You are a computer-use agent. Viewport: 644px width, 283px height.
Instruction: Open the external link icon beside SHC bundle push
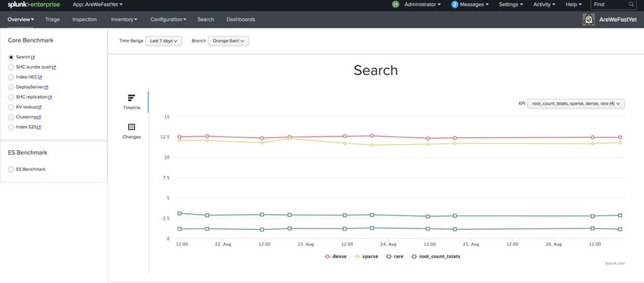coord(55,67)
